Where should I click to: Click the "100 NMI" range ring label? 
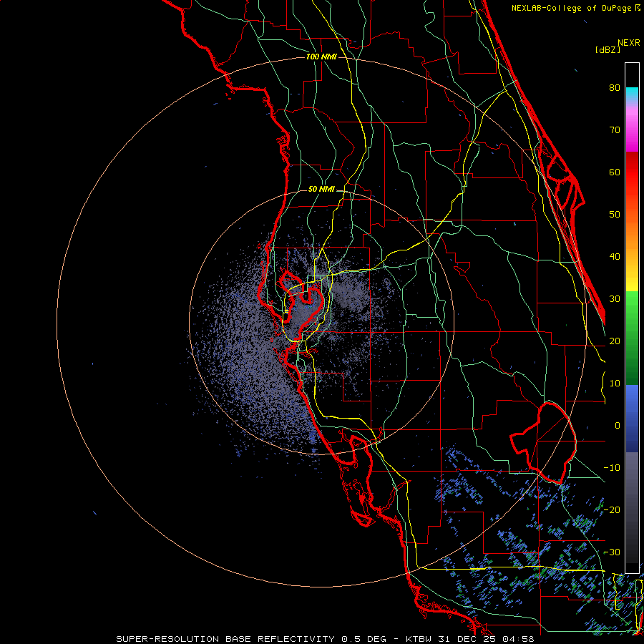point(321,57)
